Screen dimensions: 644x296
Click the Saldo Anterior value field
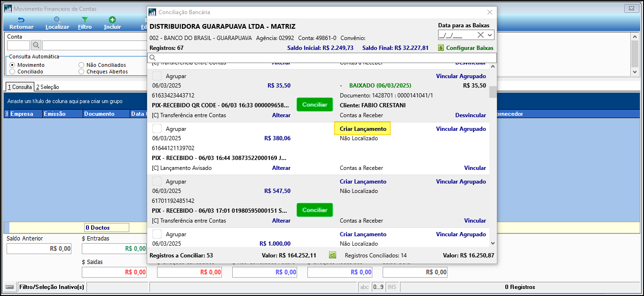coord(39,248)
